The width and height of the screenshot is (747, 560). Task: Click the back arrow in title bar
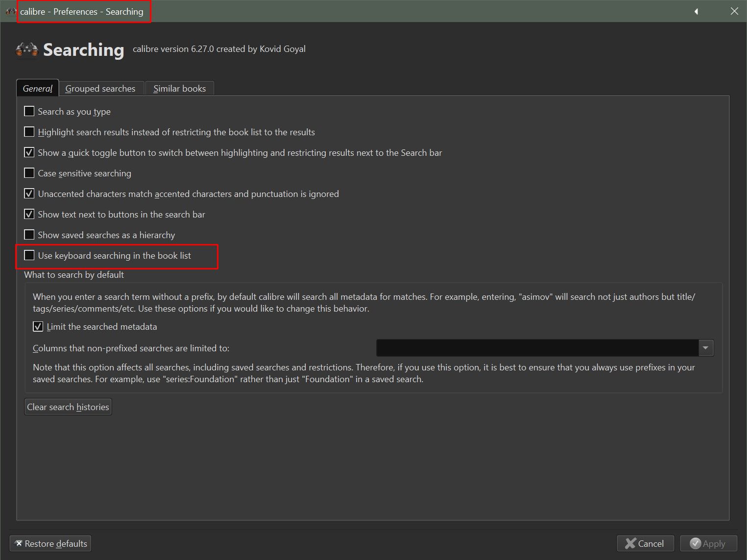click(696, 11)
